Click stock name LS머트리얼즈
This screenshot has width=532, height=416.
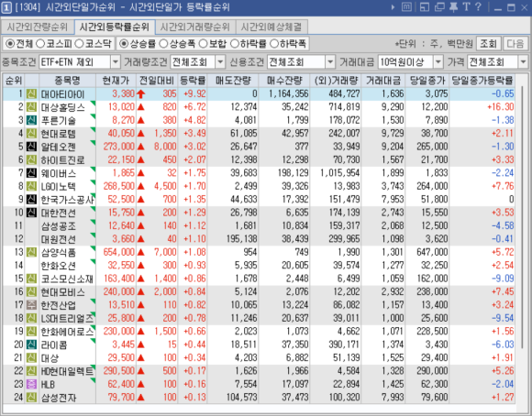(67, 318)
